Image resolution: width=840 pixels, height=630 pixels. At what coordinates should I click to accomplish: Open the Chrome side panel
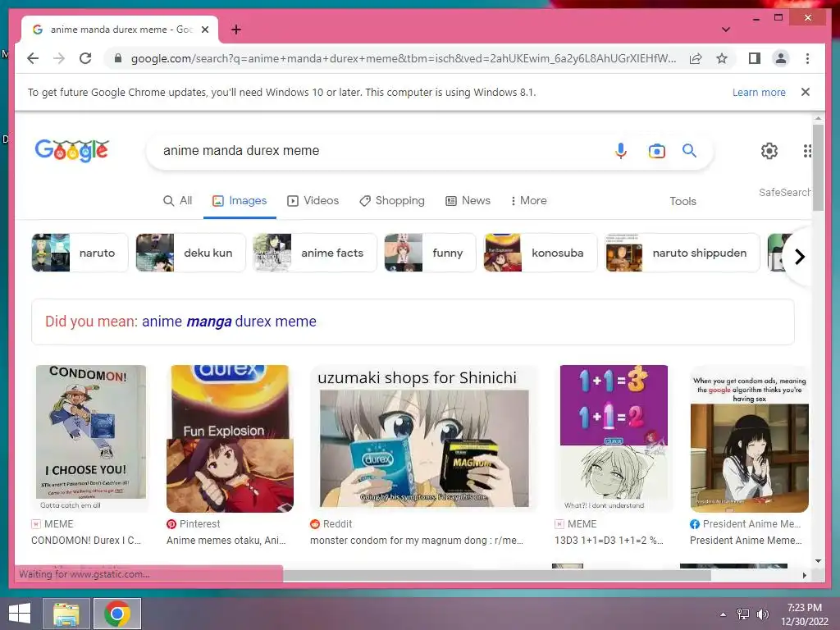coord(755,58)
